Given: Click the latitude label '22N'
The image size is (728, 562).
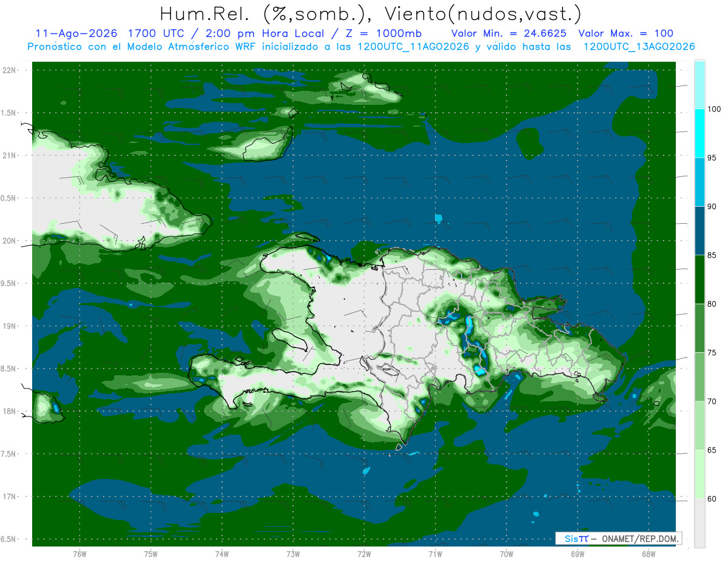Looking at the screenshot, I should (10, 70).
